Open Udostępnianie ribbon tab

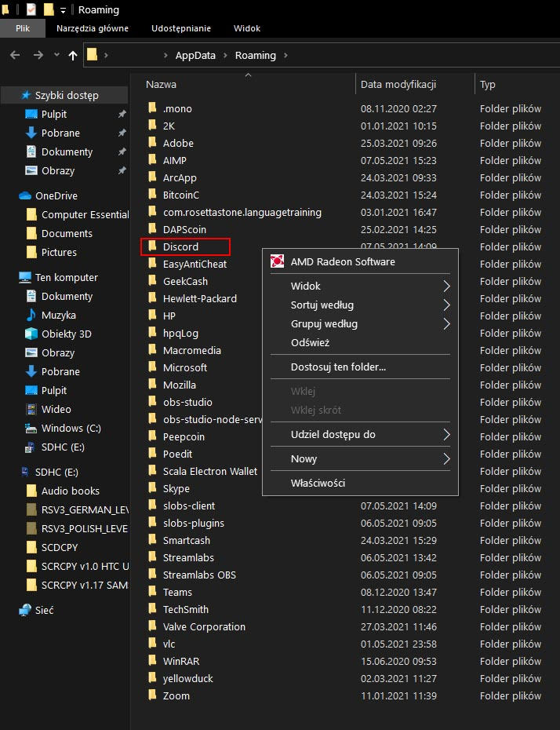point(181,28)
